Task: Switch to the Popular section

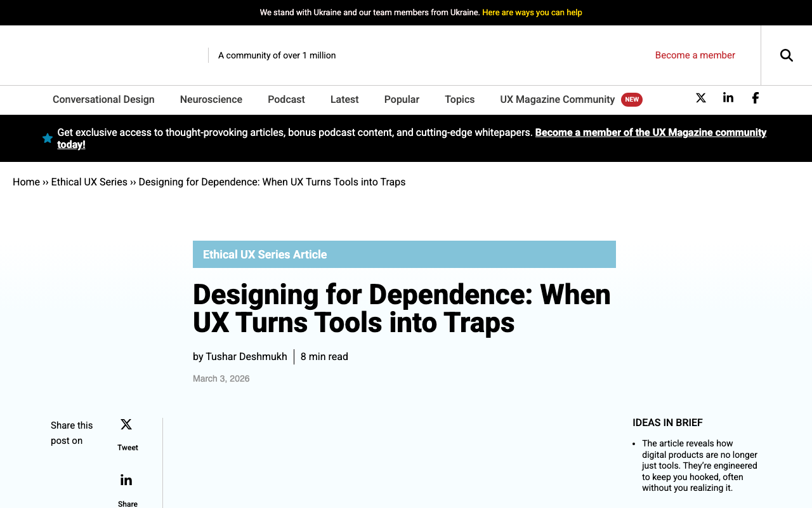Action: [x=402, y=100]
